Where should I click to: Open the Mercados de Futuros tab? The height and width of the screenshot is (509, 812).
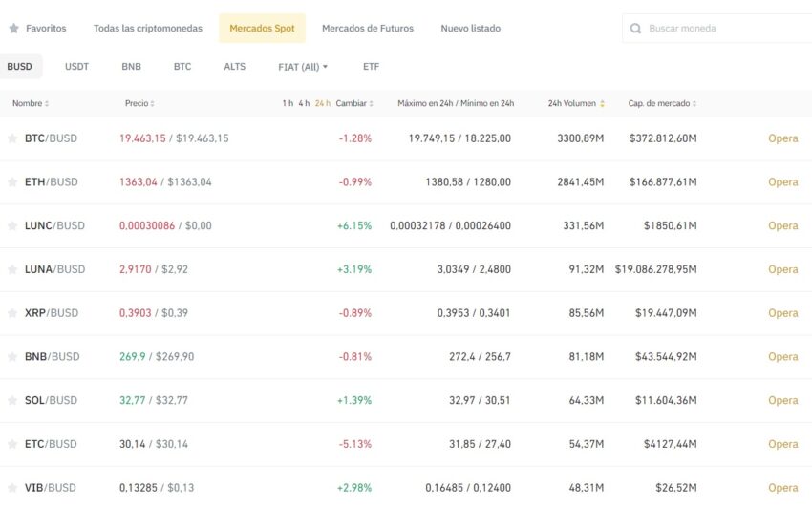368,29
